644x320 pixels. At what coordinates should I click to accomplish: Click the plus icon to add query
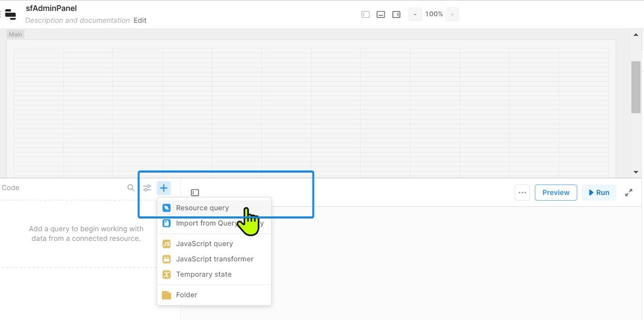pyautogui.click(x=164, y=188)
